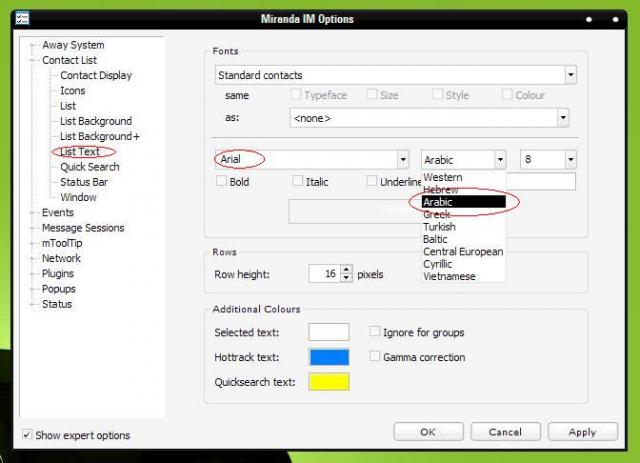Click the OK button
640x463 pixels.
tap(428, 432)
